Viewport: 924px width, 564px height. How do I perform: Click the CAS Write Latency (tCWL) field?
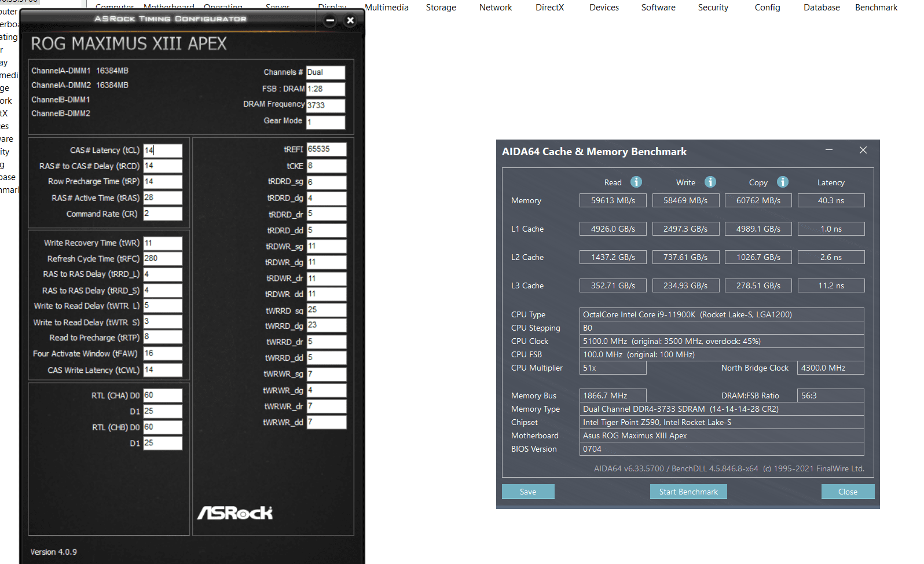163,370
